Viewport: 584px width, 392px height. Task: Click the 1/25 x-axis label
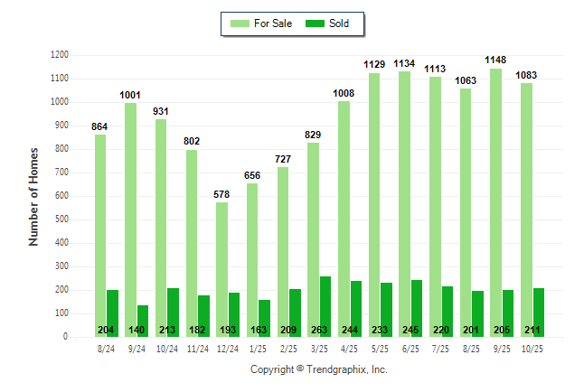pyautogui.click(x=258, y=348)
